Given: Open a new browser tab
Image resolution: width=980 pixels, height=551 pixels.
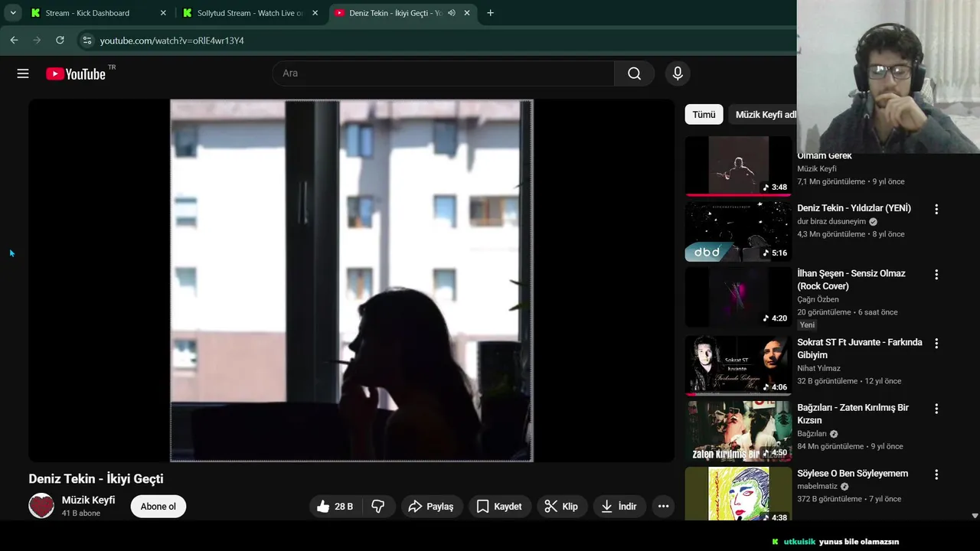Looking at the screenshot, I should click(490, 13).
